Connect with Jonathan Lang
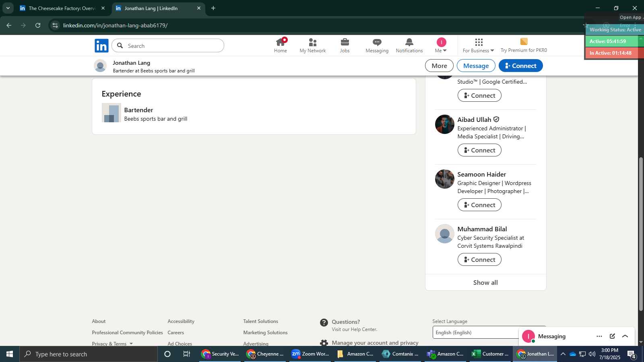Image resolution: width=644 pixels, height=362 pixels. [520, 66]
